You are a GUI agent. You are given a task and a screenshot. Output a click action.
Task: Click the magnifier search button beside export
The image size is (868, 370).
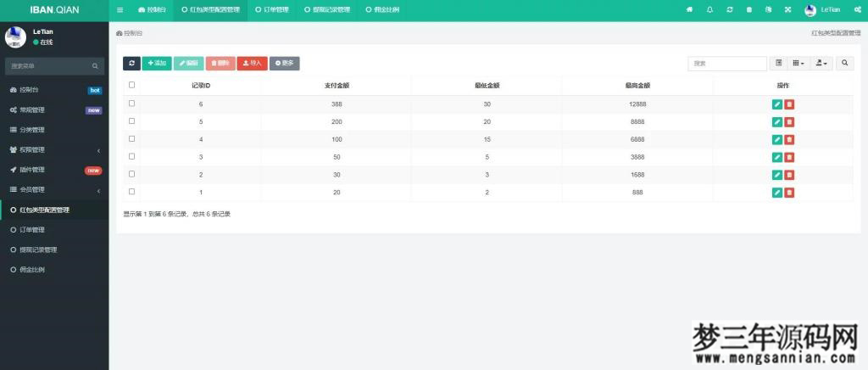[844, 63]
